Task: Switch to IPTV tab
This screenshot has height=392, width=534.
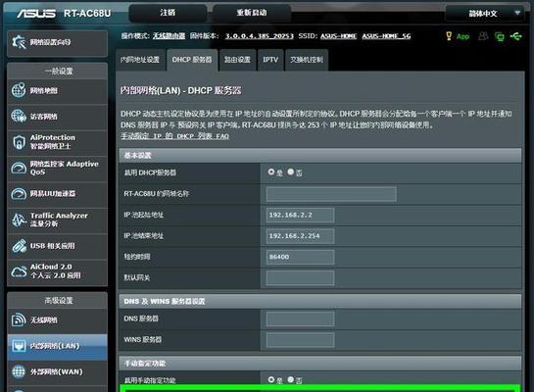Action: (x=270, y=60)
